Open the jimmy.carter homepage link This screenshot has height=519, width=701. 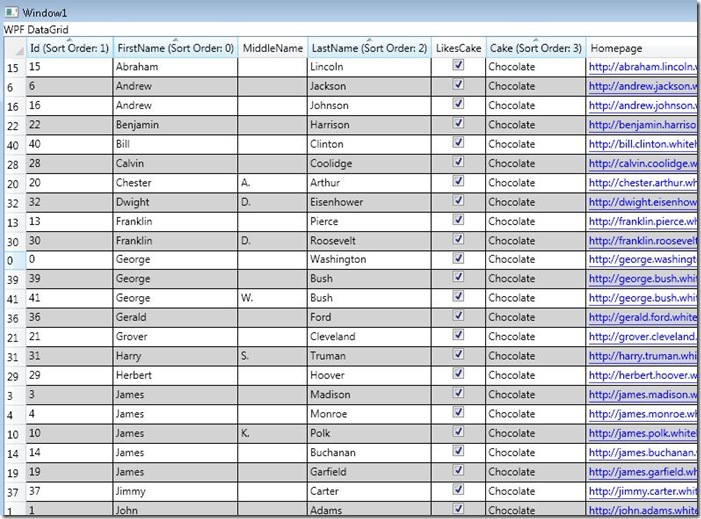pyautogui.click(x=643, y=491)
